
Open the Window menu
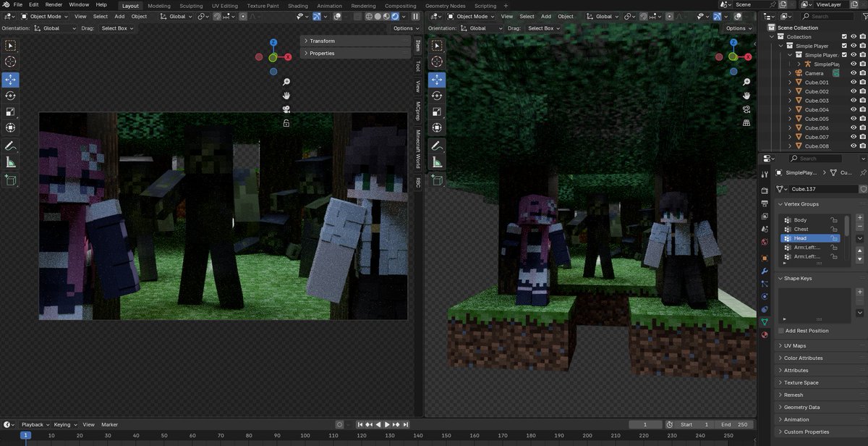click(x=79, y=5)
